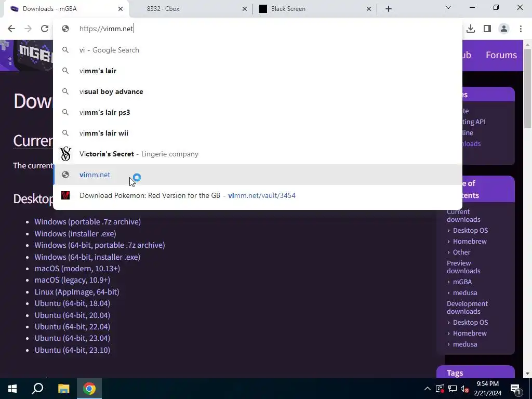The height and width of the screenshot is (399, 532).
Task: Switch to the 8332 · Cbox tab
Action: point(191,9)
